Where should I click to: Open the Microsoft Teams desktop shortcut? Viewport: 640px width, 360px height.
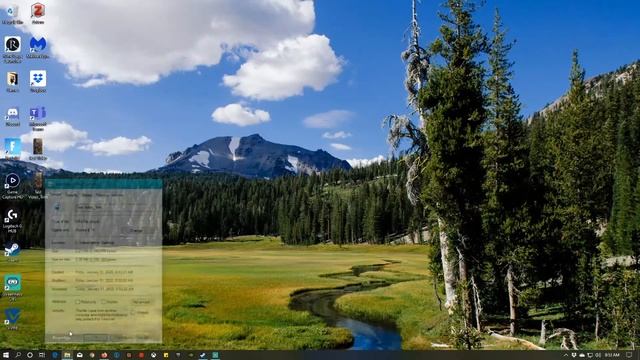38,118
